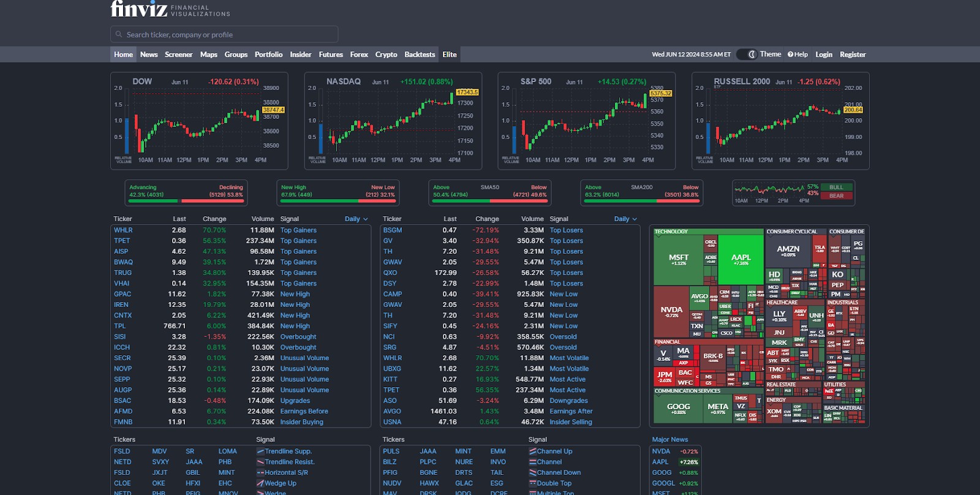Open the Russell 2000 chart
The height and width of the screenshot is (495, 980).
pos(780,121)
